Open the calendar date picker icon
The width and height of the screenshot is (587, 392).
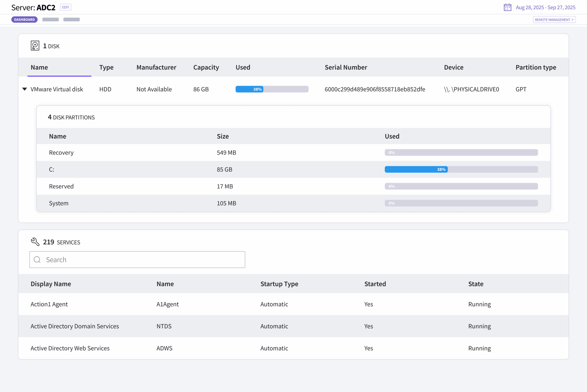point(507,7)
